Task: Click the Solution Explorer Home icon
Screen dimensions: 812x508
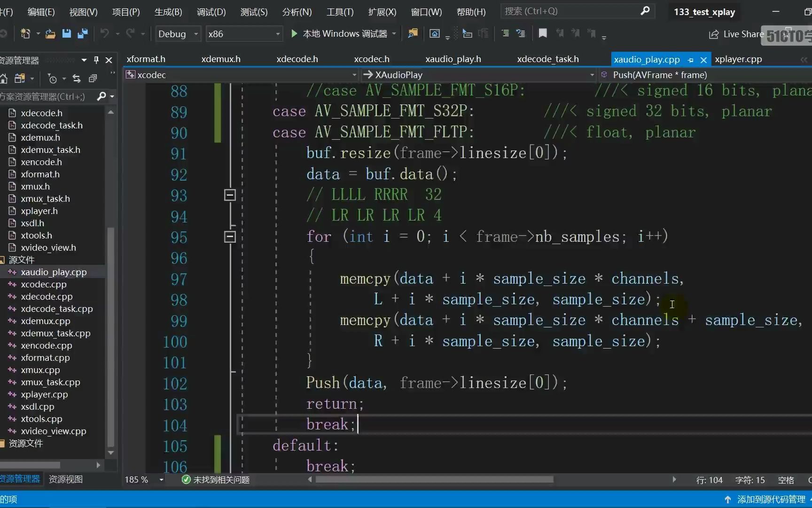Action: [x=4, y=79]
